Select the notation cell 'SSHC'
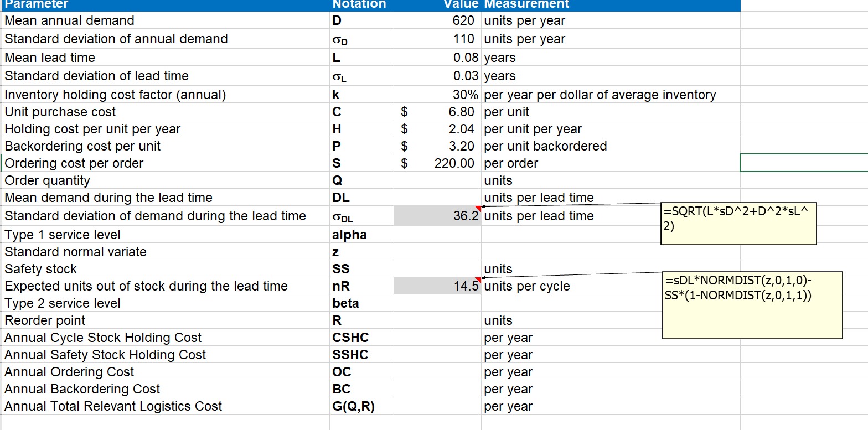This screenshot has width=868, height=430. (x=361, y=355)
